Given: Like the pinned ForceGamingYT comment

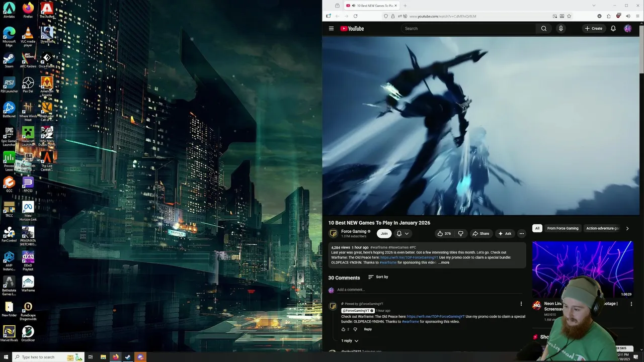Looking at the screenshot, I should point(344,329).
